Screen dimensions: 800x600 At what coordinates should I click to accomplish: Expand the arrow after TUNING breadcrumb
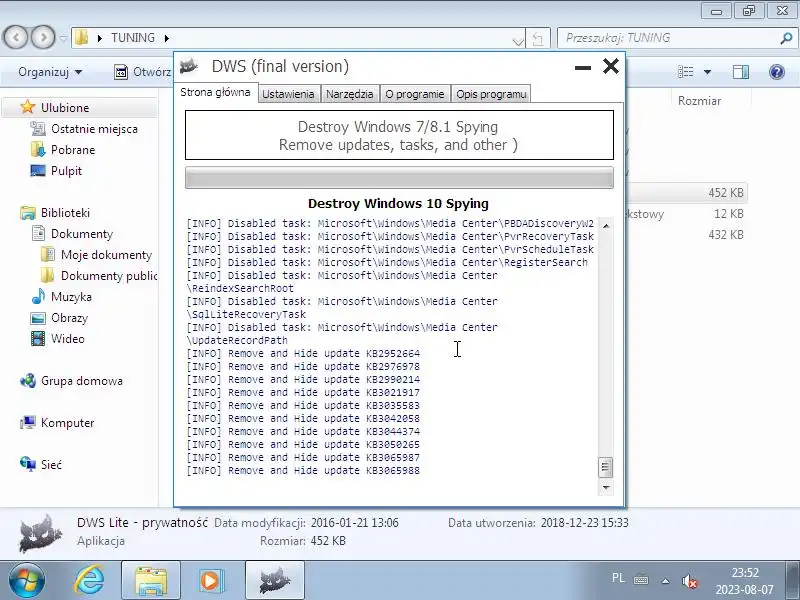(x=166, y=38)
